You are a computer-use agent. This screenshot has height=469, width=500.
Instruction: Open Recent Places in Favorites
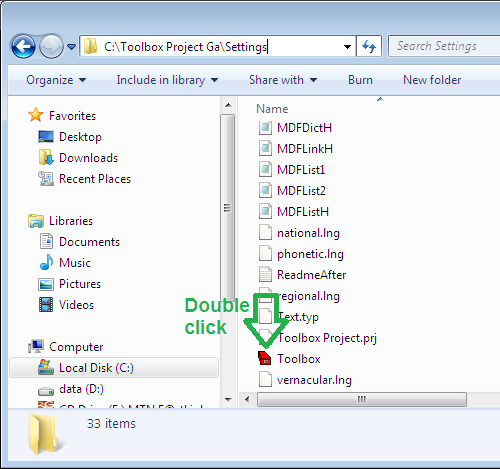pyautogui.click(x=95, y=179)
